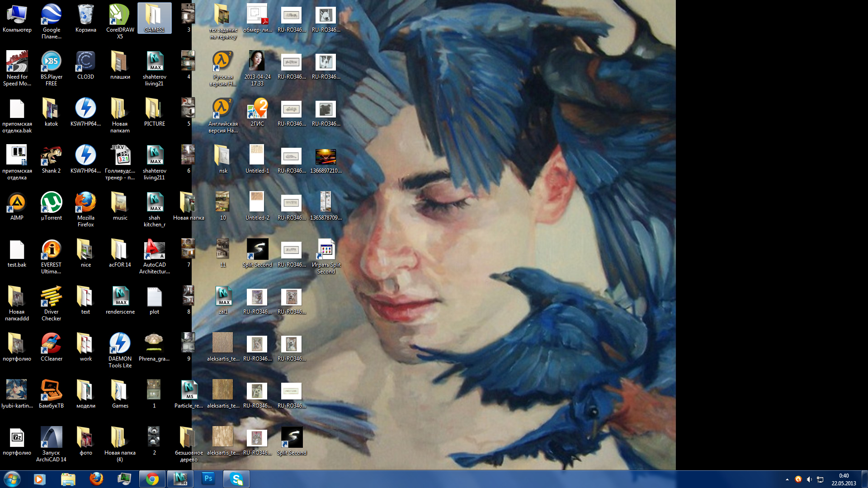This screenshot has width=868, height=488.
Task: Launch Need for Speed shortcut
Action: 17,69
